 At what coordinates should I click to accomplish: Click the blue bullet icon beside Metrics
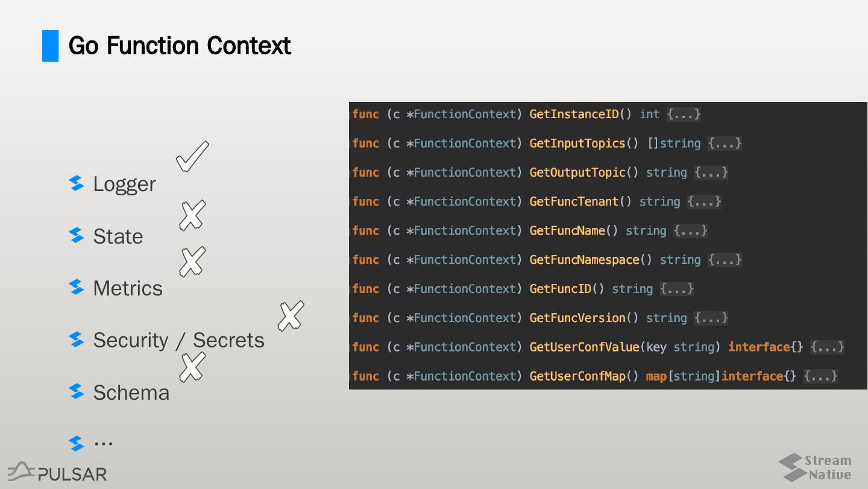click(77, 288)
